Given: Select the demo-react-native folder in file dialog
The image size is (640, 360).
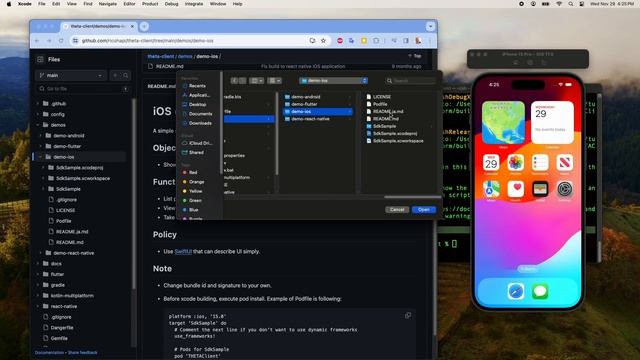Looking at the screenshot, I should point(318,119).
